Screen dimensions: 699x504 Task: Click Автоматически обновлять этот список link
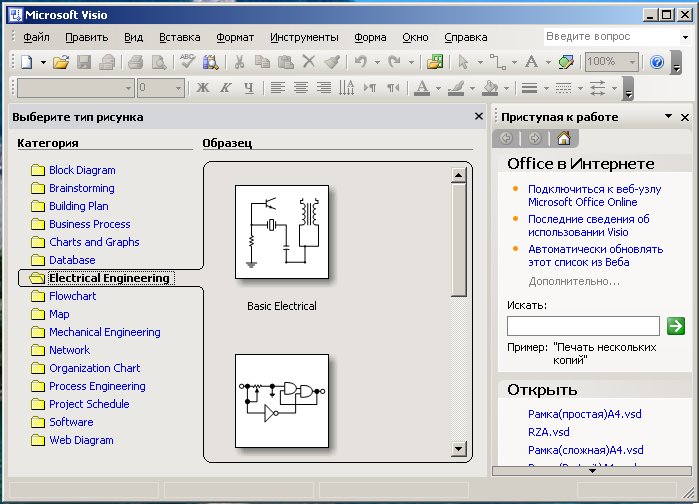point(596,255)
